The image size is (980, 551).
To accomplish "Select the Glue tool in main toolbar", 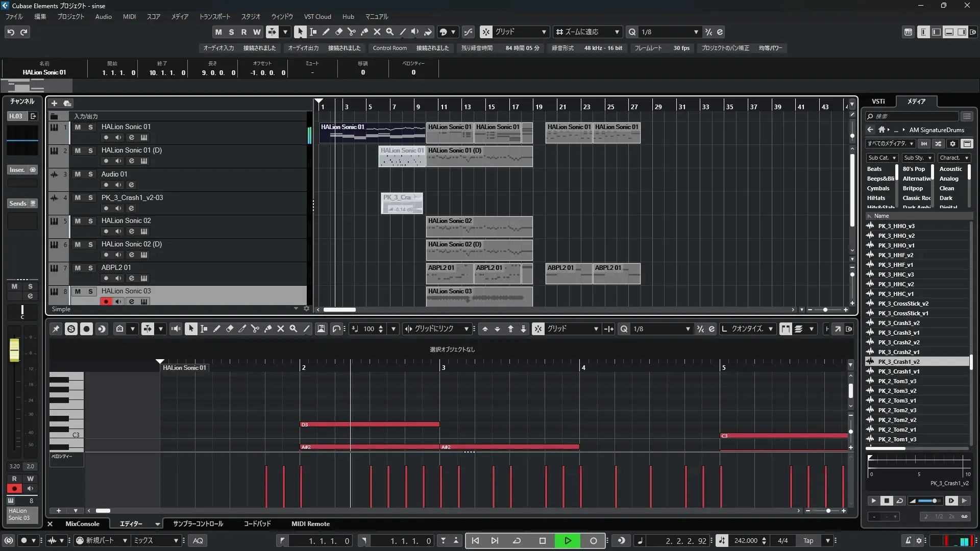I will click(x=364, y=32).
